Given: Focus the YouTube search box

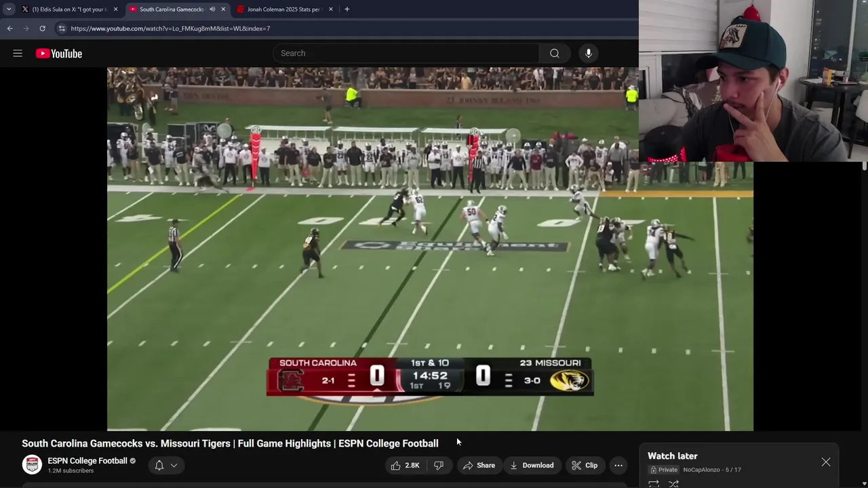Looking at the screenshot, I should coord(406,54).
